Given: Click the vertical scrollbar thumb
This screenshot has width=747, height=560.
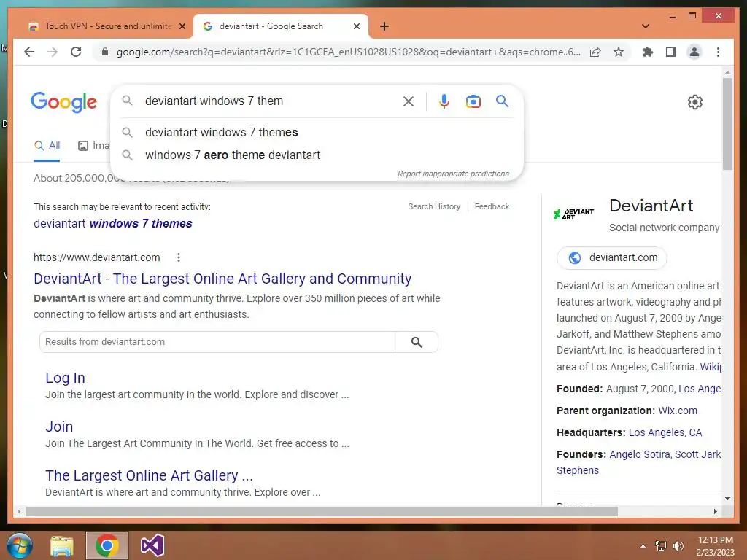Looking at the screenshot, I should (727, 124).
